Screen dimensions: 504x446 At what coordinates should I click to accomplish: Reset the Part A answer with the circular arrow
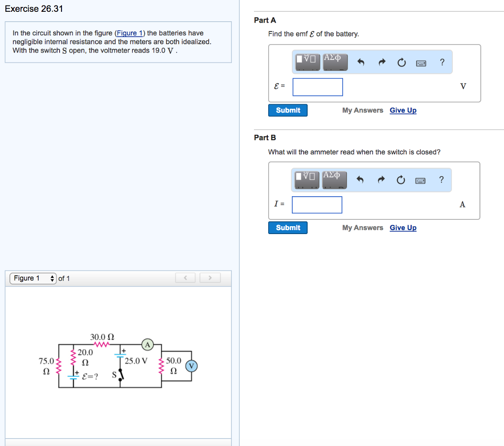(x=401, y=62)
